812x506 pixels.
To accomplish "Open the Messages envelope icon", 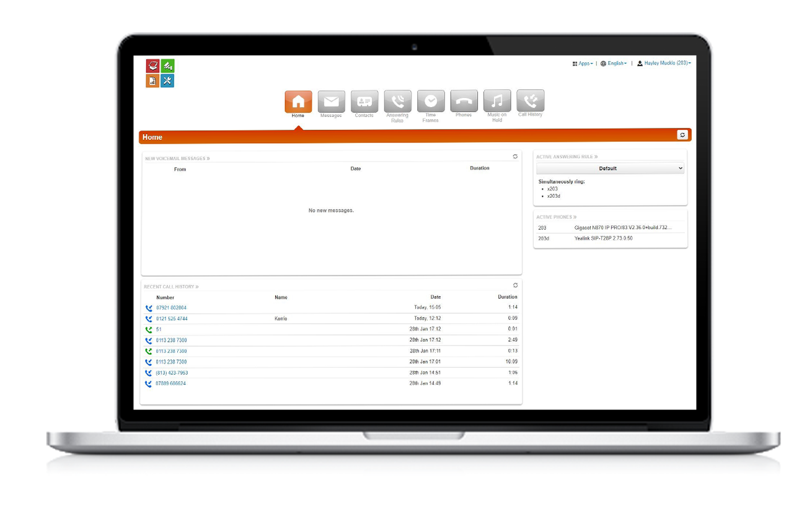I will coord(332,102).
